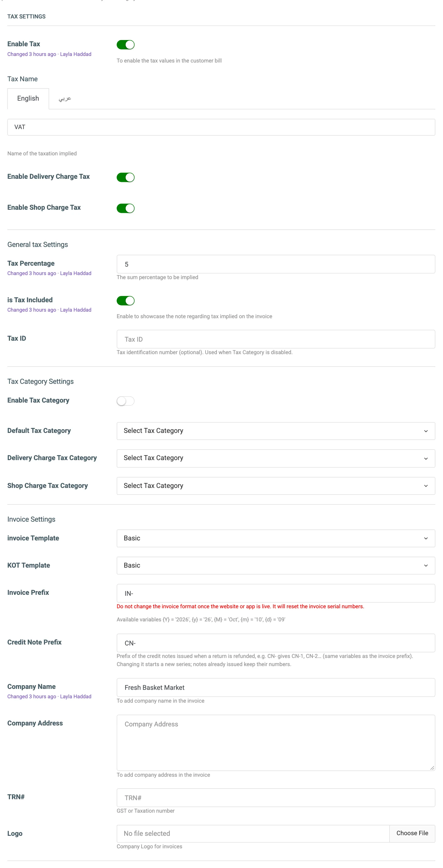Viewport: 443px width, 868px height.
Task: Switch to the عربي tax name tab
Action: tap(65, 98)
